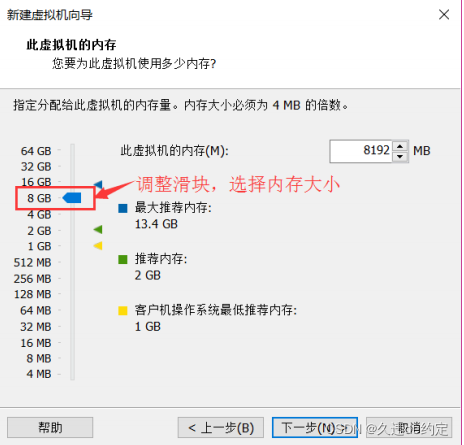Click the blue maximum recommended memory marker

pos(98,184)
